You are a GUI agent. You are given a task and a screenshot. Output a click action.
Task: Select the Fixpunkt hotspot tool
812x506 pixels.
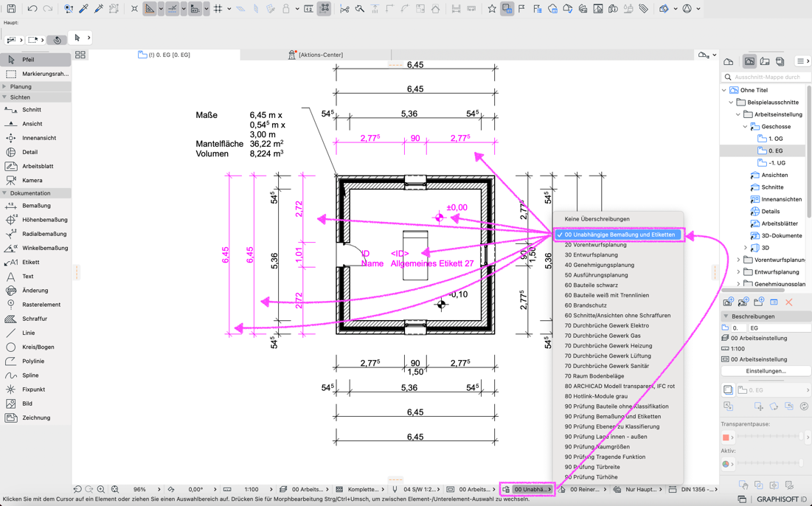coord(35,389)
